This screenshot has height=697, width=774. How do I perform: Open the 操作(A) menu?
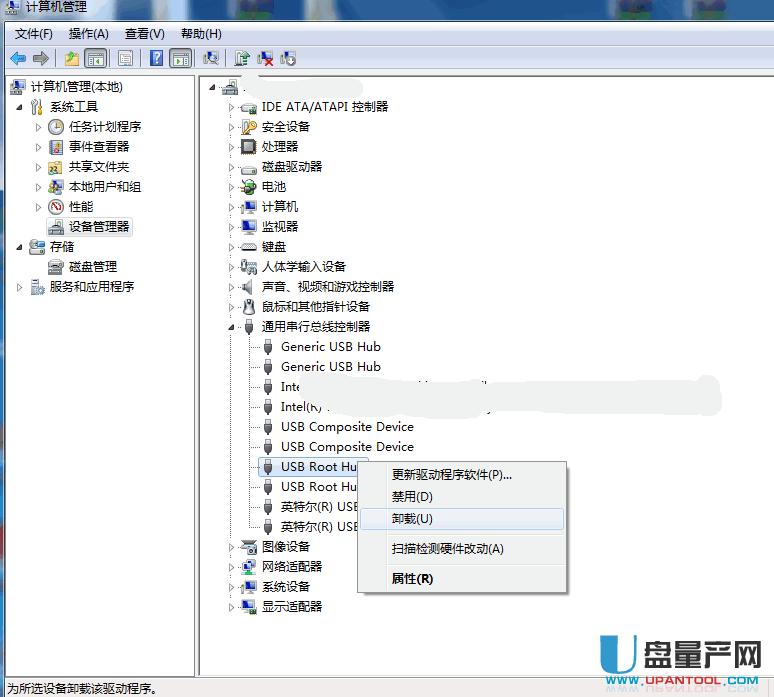click(x=89, y=34)
